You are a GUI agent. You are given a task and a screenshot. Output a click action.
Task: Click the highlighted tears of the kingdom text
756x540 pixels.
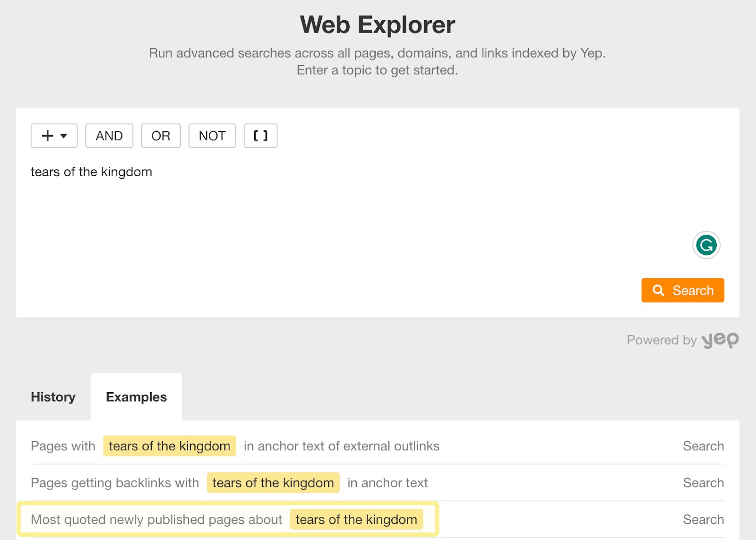pos(356,519)
